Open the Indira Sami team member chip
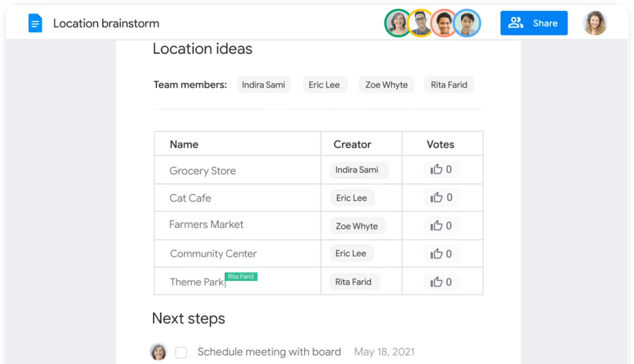This screenshot has width=634, height=364. [x=264, y=85]
